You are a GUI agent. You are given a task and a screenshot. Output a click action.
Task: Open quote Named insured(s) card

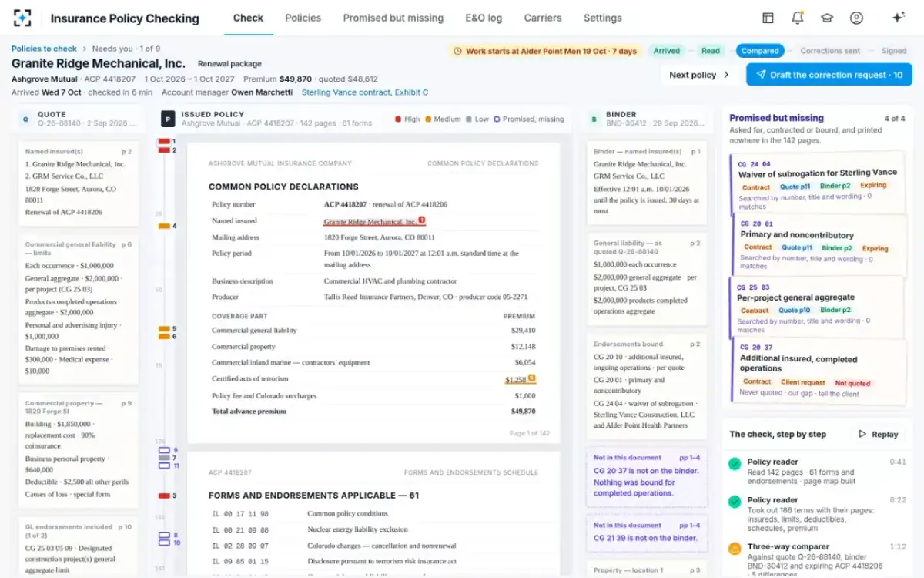pyautogui.click(x=79, y=183)
